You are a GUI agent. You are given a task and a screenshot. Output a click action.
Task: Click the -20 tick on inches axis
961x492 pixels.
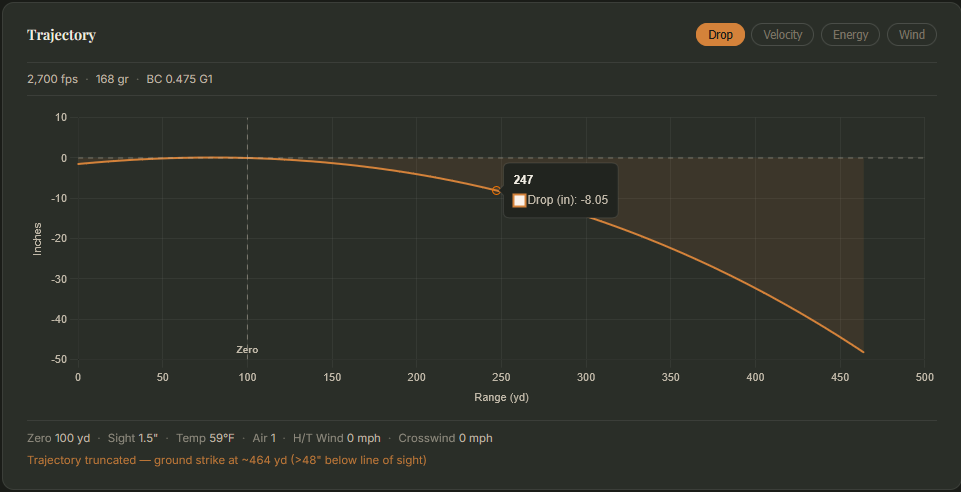[60, 239]
